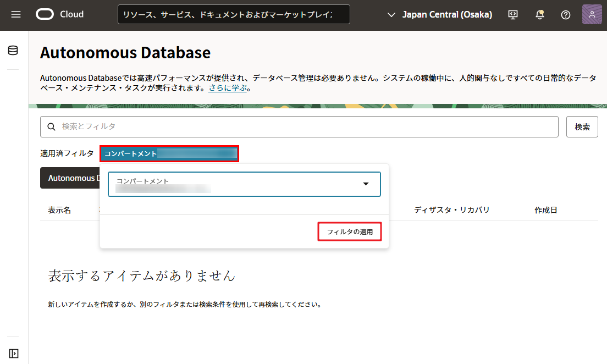
Task: Open the notifications bell
Action: pos(539,15)
